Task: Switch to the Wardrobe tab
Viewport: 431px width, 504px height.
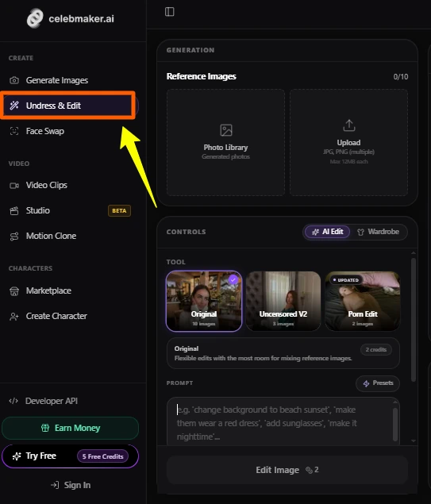Action: pyautogui.click(x=379, y=232)
